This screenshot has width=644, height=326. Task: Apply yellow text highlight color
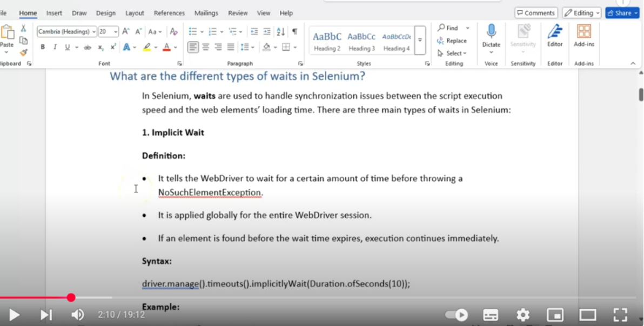[146, 47]
